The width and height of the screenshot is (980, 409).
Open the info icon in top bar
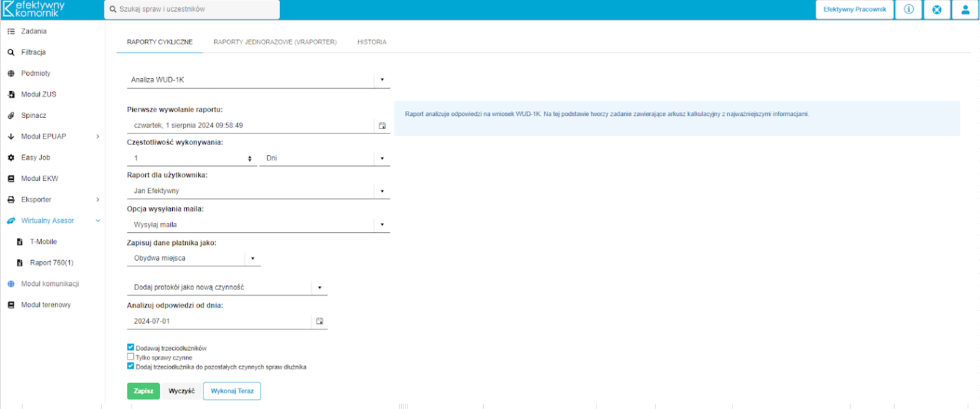point(909,9)
